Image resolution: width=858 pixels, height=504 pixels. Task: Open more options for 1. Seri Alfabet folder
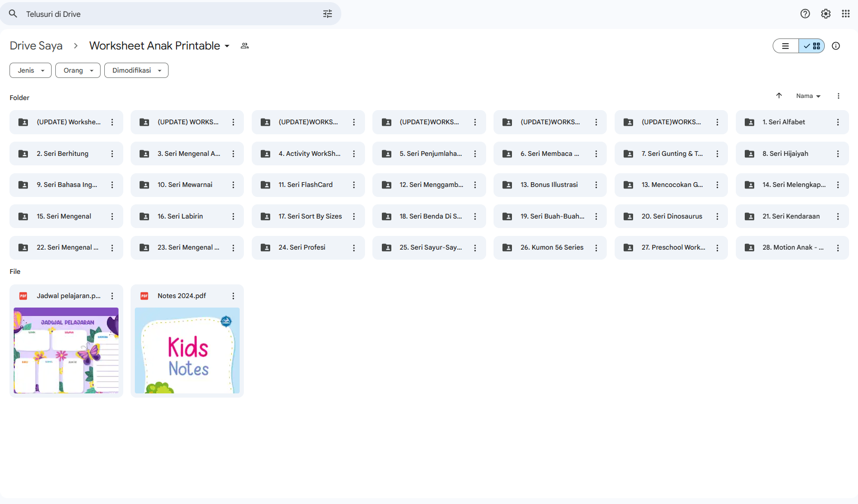tap(837, 122)
